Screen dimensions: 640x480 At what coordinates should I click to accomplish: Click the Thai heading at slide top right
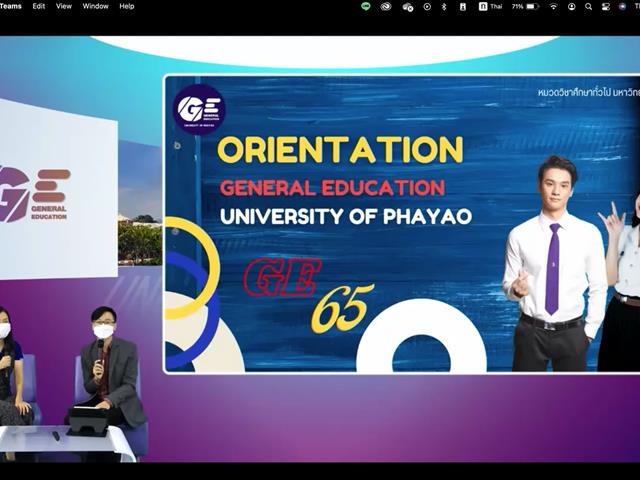(589, 93)
